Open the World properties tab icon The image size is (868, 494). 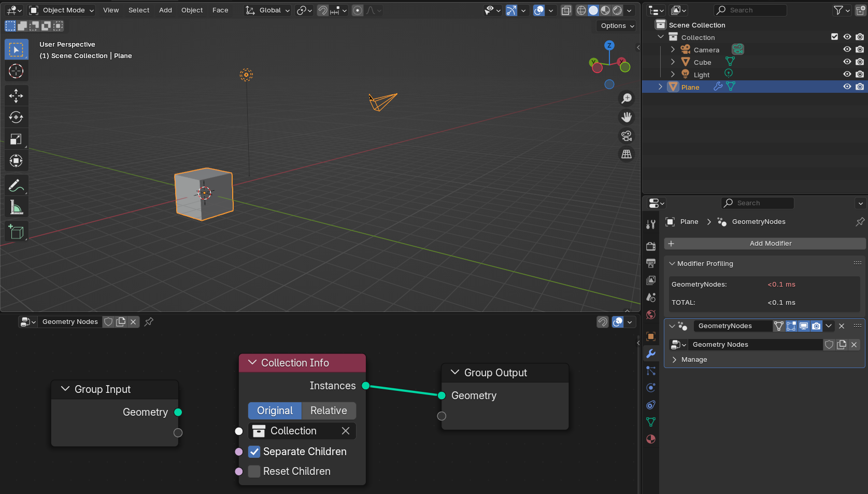[x=651, y=315]
